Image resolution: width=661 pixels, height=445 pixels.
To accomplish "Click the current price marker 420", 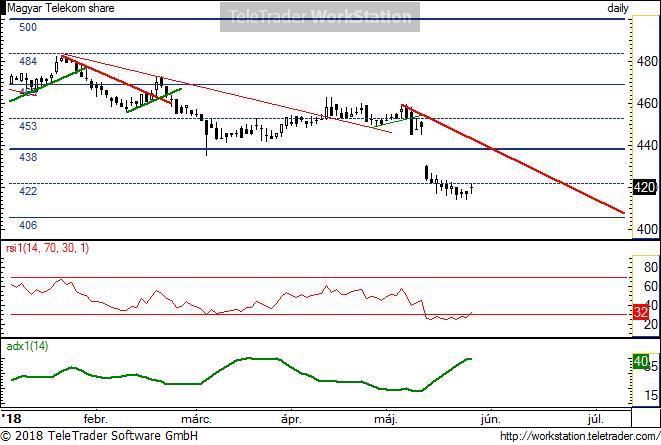I will (x=645, y=187).
